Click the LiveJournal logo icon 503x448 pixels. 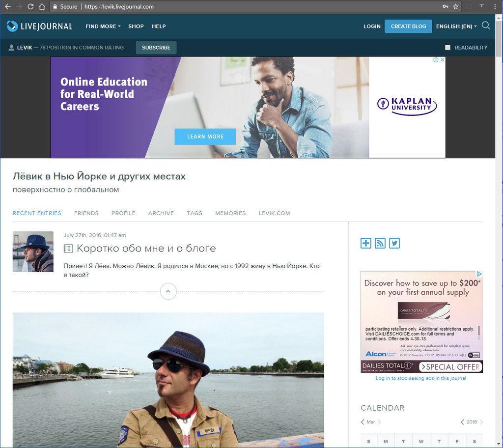[12, 26]
